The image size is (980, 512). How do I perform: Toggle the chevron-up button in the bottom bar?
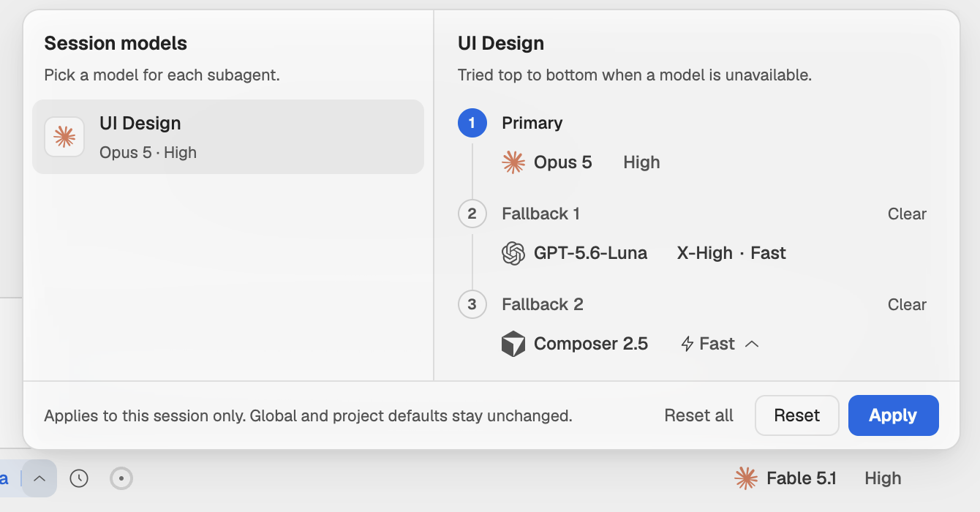pyautogui.click(x=39, y=478)
